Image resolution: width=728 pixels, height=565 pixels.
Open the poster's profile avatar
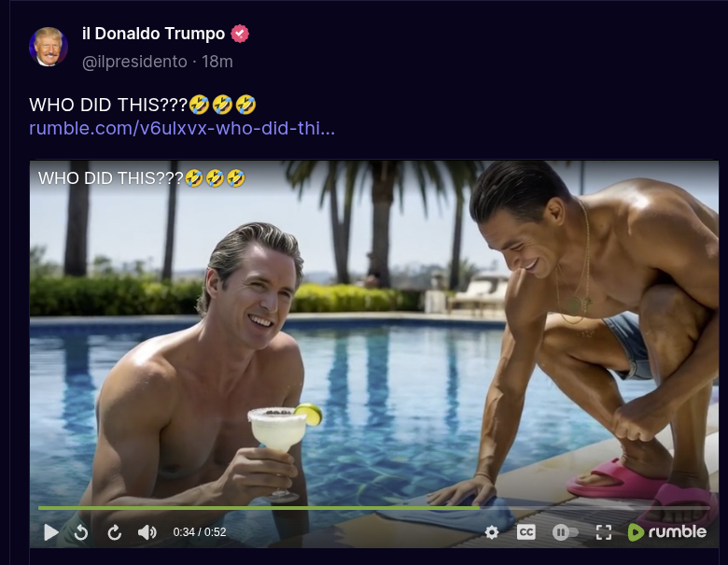(x=49, y=47)
